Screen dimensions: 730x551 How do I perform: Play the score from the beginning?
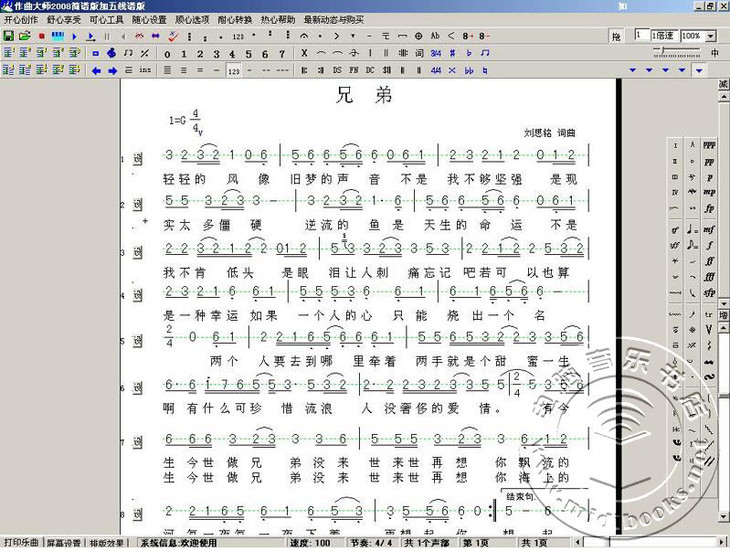pos(74,36)
